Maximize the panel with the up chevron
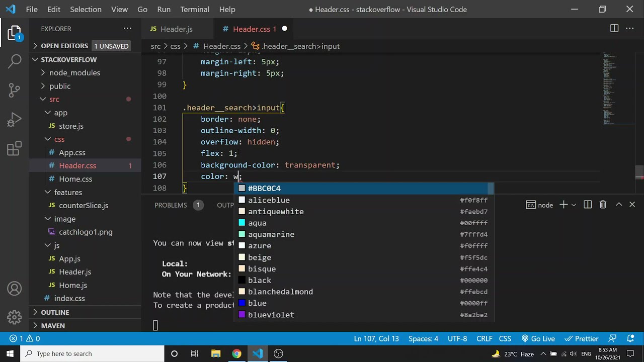The width and height of the screenshot is (644, 362). [619, 205]
